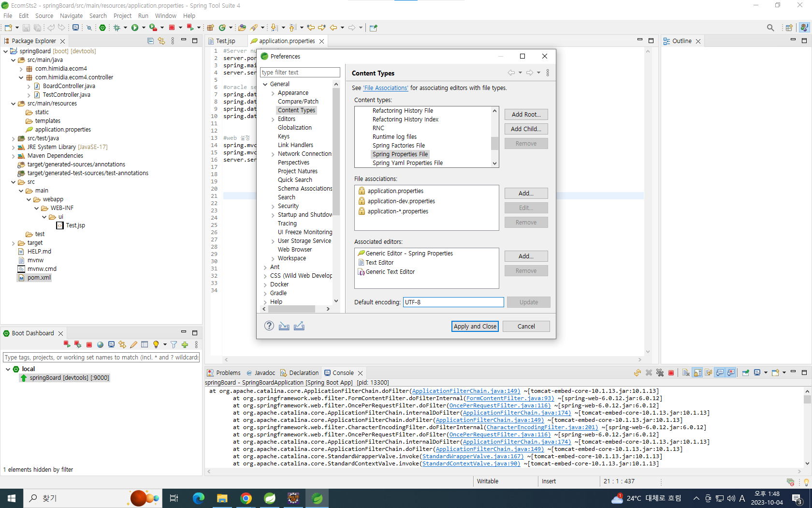This screenshot has height=508, width=812.
Task: Expand the Gradle preferences node
Action: (265, 293)
